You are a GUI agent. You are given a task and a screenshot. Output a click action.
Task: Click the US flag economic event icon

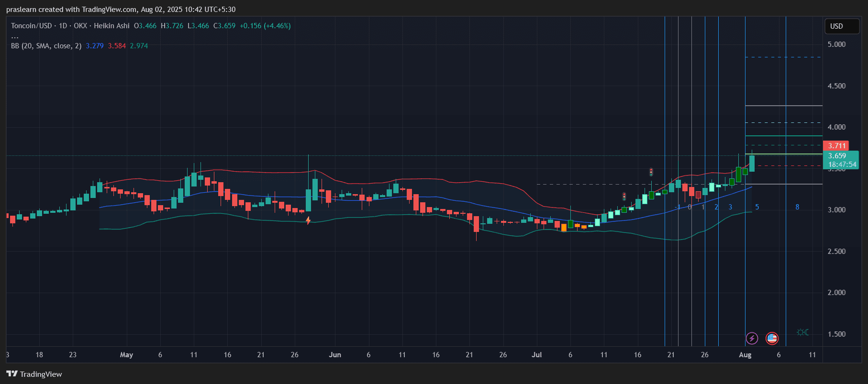(x=772, y=339)
